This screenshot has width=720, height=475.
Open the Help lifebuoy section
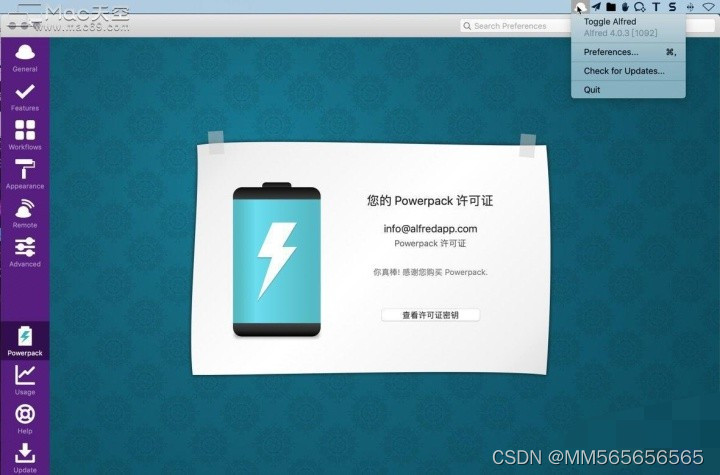pyautogui.click(x=25, y=419)
